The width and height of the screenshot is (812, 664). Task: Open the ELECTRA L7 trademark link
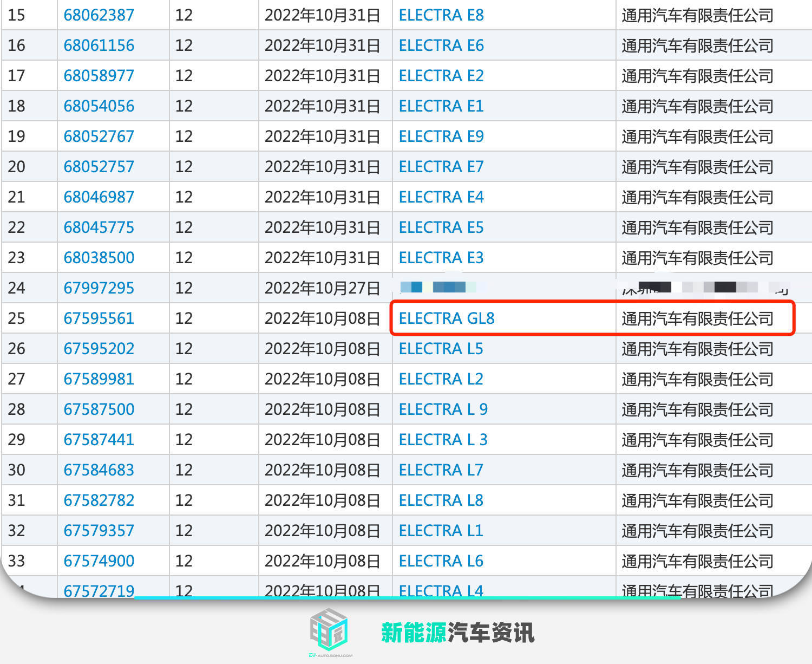coord(441,470)
